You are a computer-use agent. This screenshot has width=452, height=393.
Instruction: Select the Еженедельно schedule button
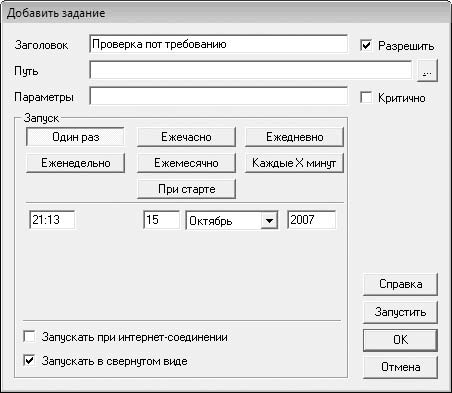click(75, 163)
